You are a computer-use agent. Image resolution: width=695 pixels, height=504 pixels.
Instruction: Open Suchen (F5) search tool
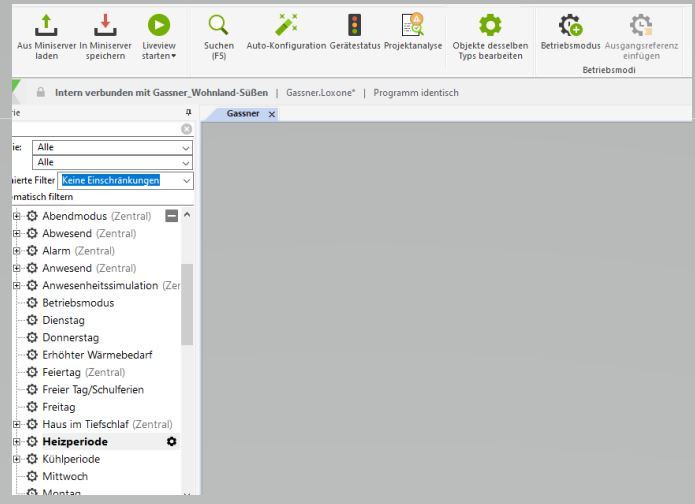click(x=219, y=37)
